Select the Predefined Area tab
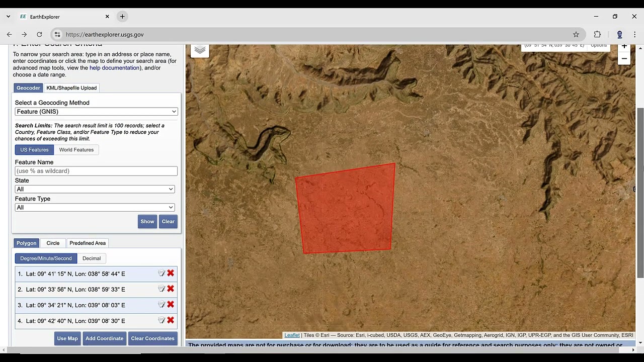This screenshot has height=362, width=644. tap(88, 243)
